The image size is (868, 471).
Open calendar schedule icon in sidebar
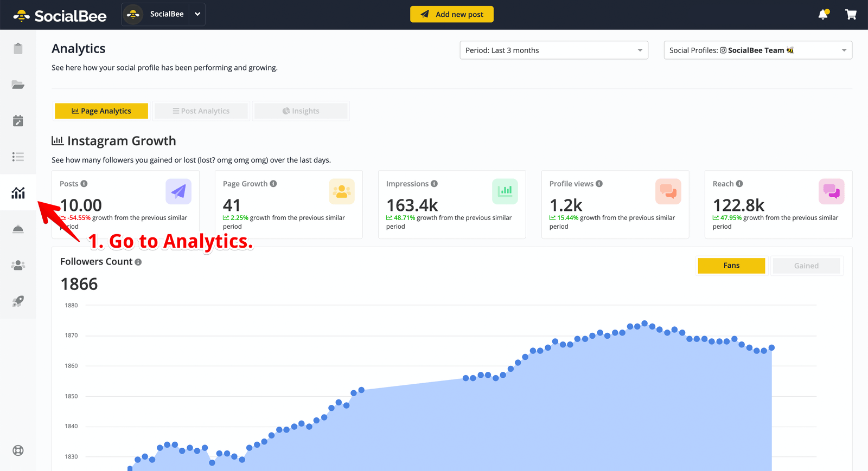18,120
